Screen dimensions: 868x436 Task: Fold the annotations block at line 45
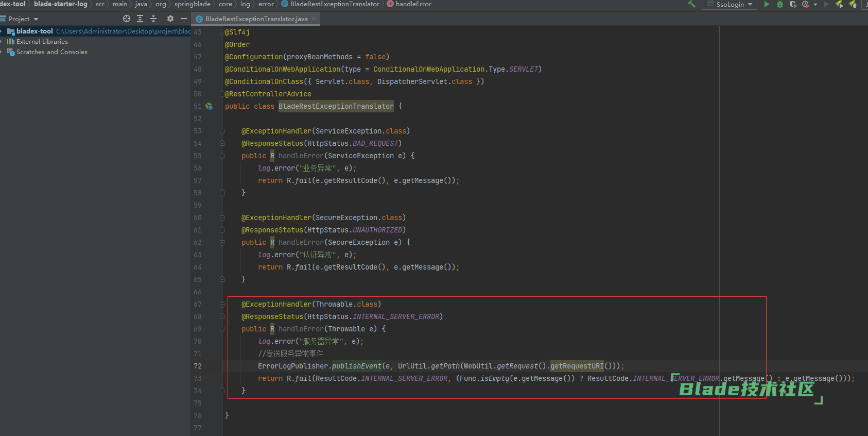tap(222, 32)
